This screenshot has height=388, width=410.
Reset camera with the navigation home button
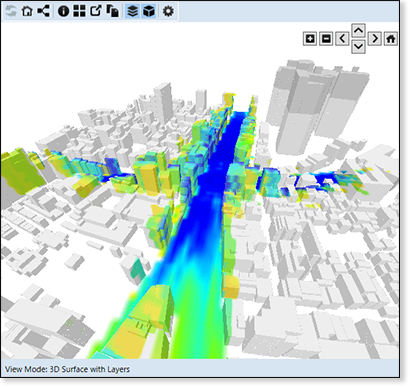[x=391, y=39]
